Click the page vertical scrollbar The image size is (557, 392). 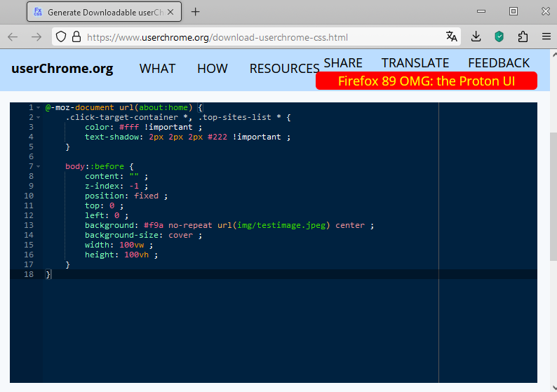552,175
